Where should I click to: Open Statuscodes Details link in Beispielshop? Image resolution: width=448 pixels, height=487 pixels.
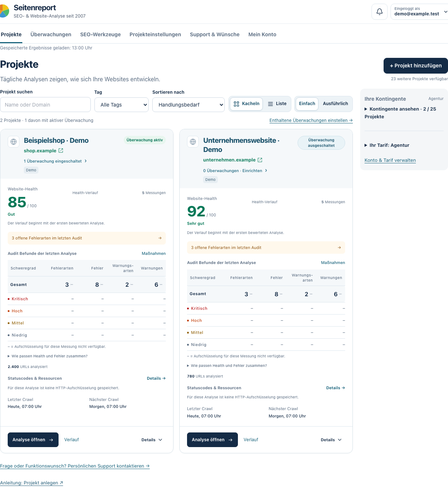click(x=156, y=378)
